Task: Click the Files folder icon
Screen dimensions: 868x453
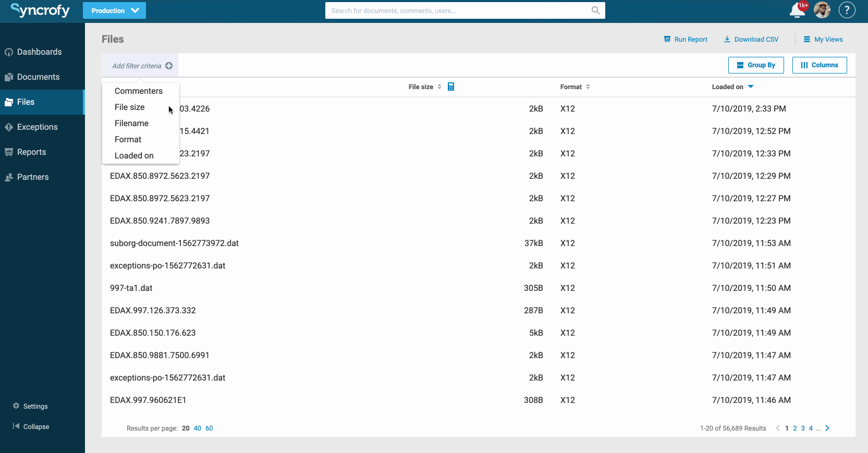Action: [9, 102]
